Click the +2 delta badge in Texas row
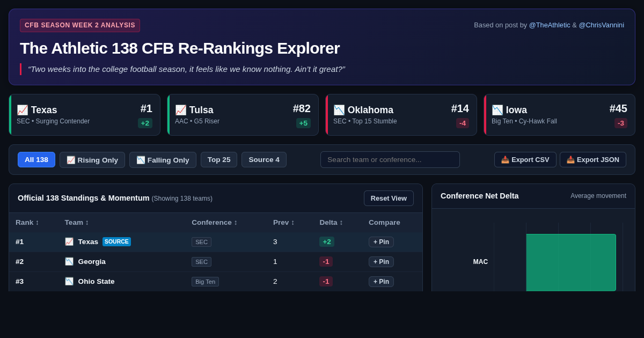This screenshot has width=644, height=338. coord(327,242)
